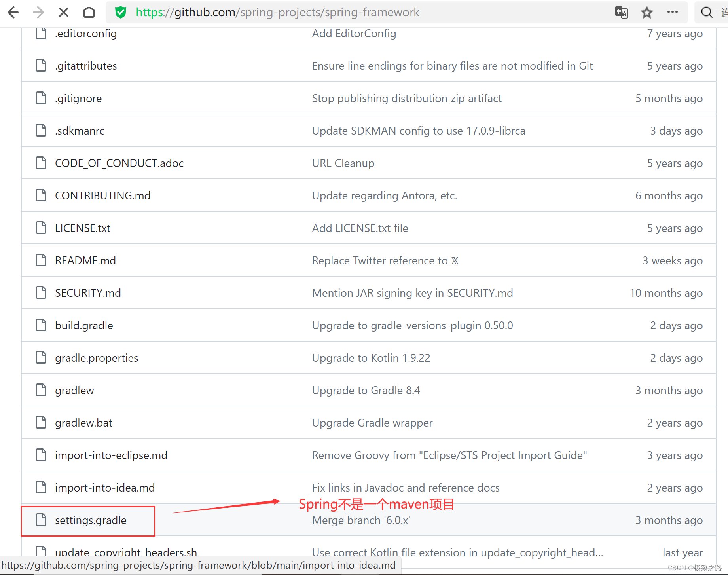Screen dimensions: 728x575
Task: View commit 'Add LICENSE.txt file'
Action: (x=360, y=228)
